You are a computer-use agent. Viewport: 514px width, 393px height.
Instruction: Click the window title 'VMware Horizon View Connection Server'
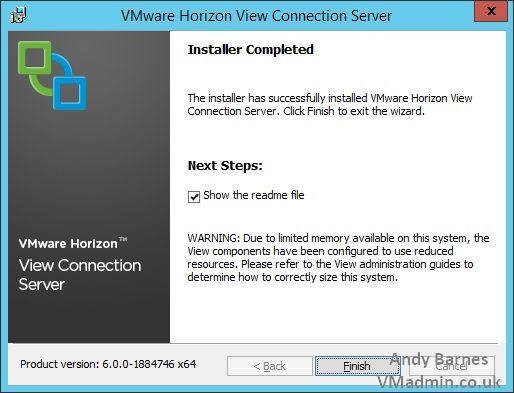coord(256,16)
